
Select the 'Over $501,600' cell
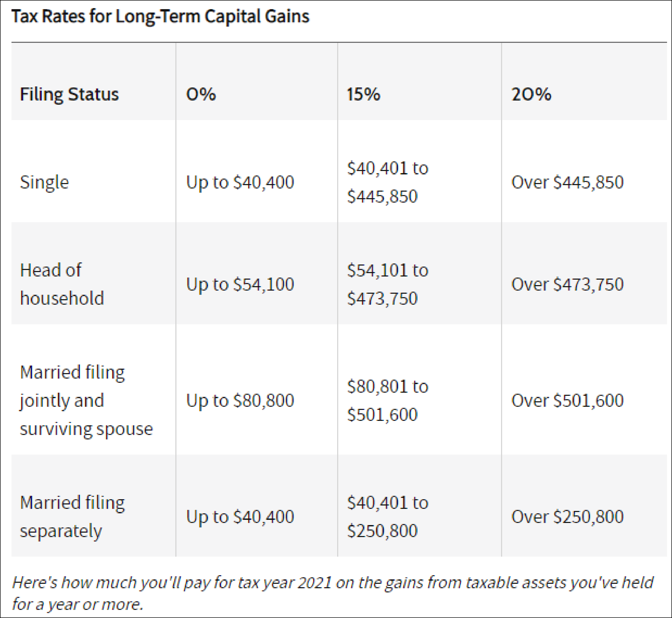(x=567, y=400)
